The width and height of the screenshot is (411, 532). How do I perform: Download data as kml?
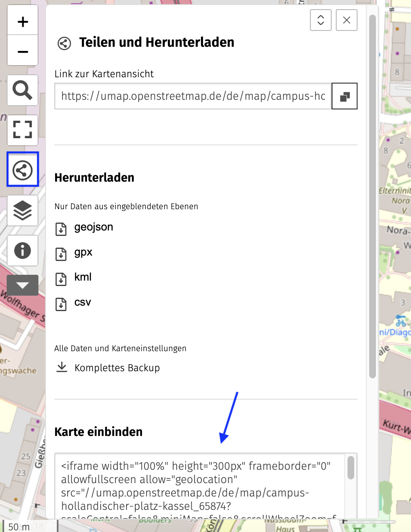(x=83, y=278)
